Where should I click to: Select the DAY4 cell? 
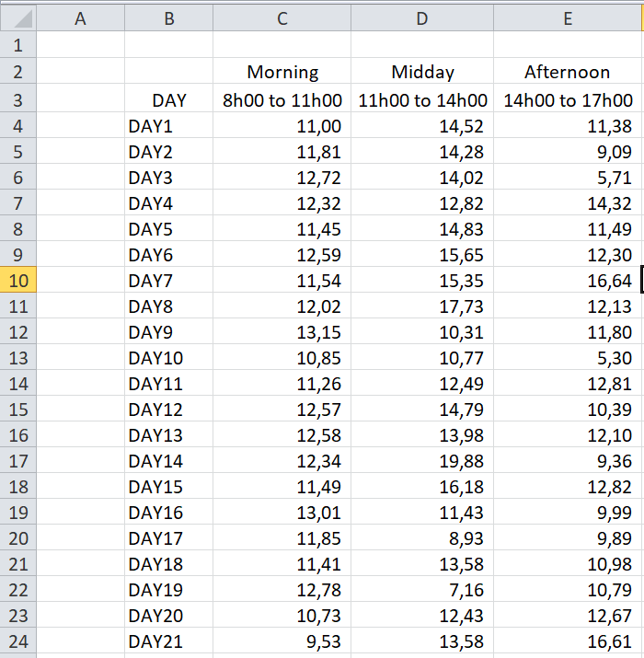[x=168, y=202]
